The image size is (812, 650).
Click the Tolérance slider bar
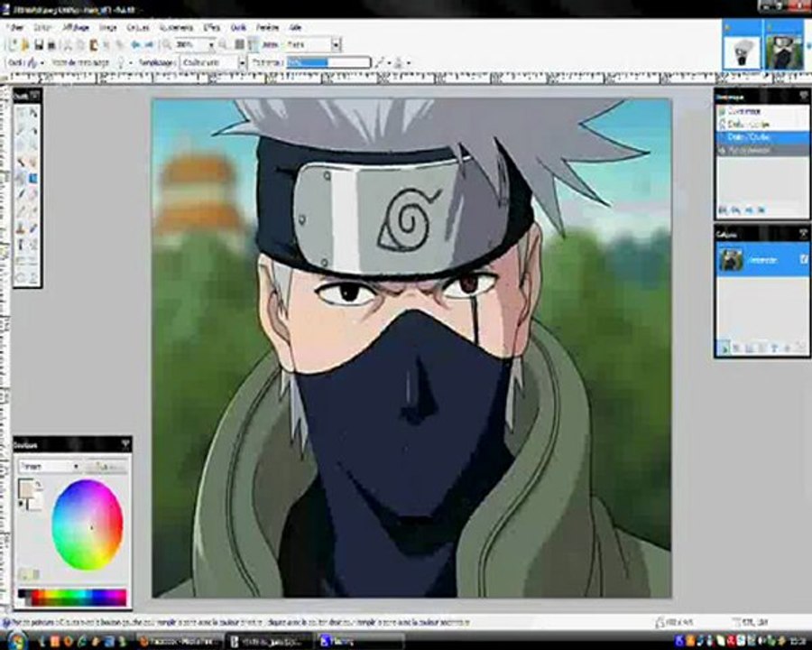click(x=328, y=62)
